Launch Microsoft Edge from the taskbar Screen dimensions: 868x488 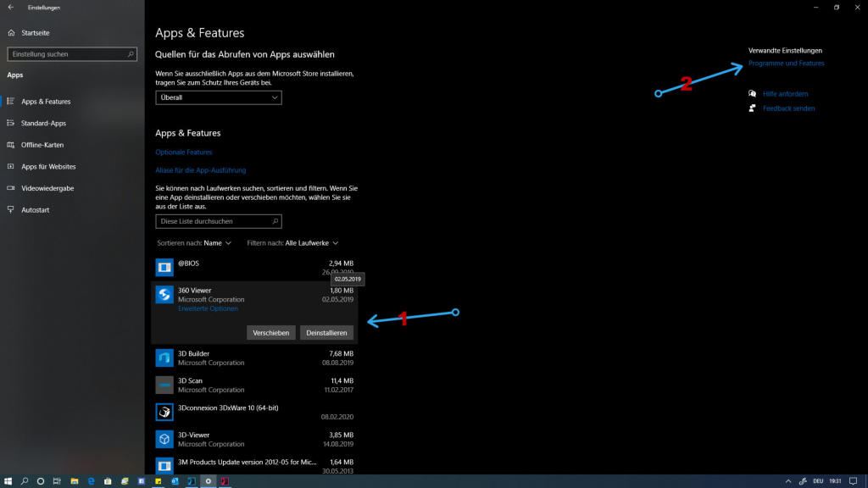coord(92,481)
